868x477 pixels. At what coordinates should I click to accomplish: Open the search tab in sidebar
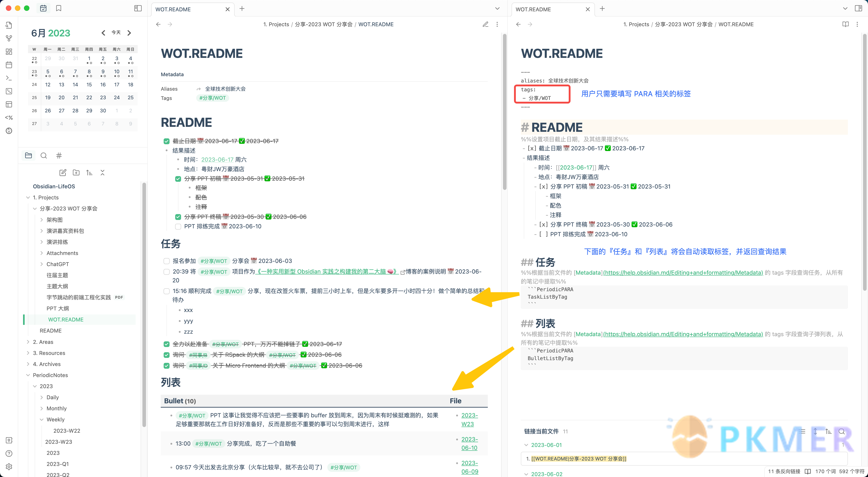(44, 155)
